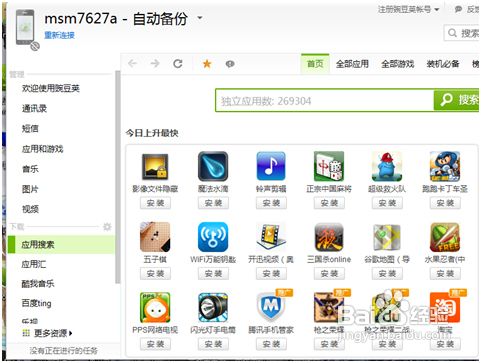Screen dimensions: 481x363
Task: Click the 没有正在进行的任务 status text
Action: pyautogui.click(x=63, y=351)
